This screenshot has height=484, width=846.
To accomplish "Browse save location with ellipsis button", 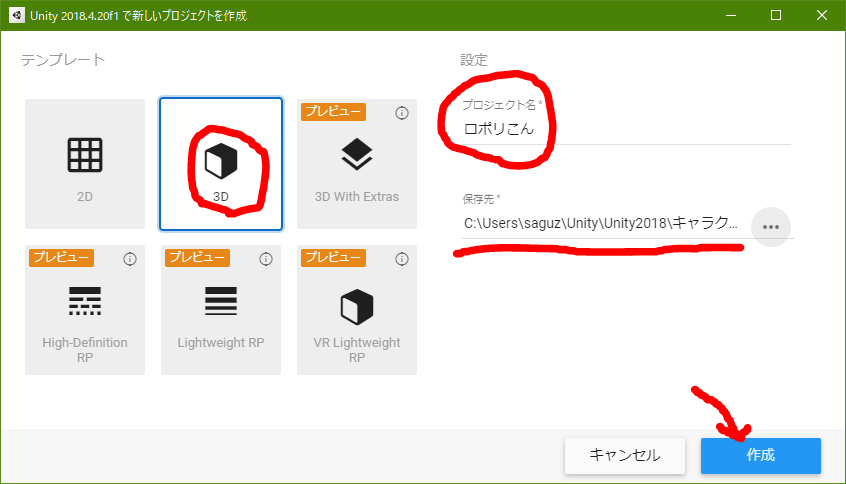I will point(771,227).
